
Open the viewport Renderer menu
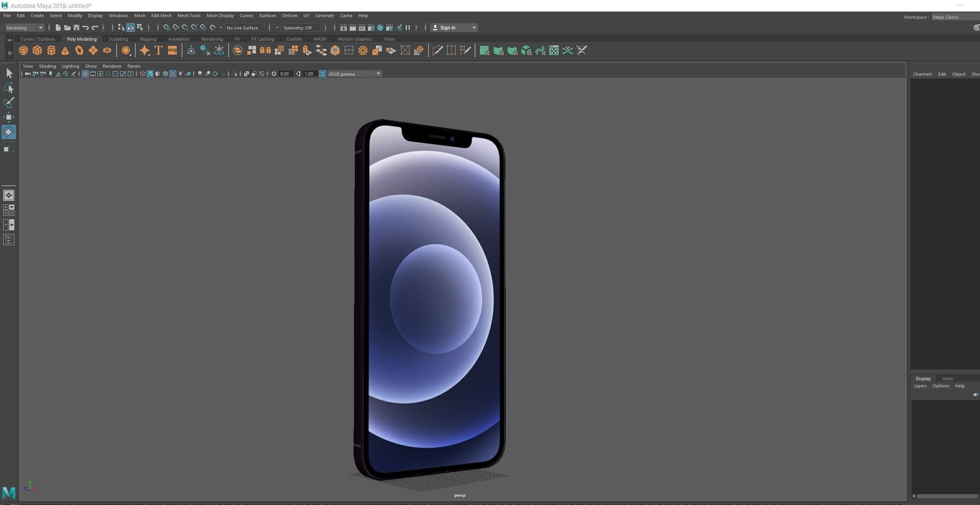pyautogui.click(x=112, y=66)
